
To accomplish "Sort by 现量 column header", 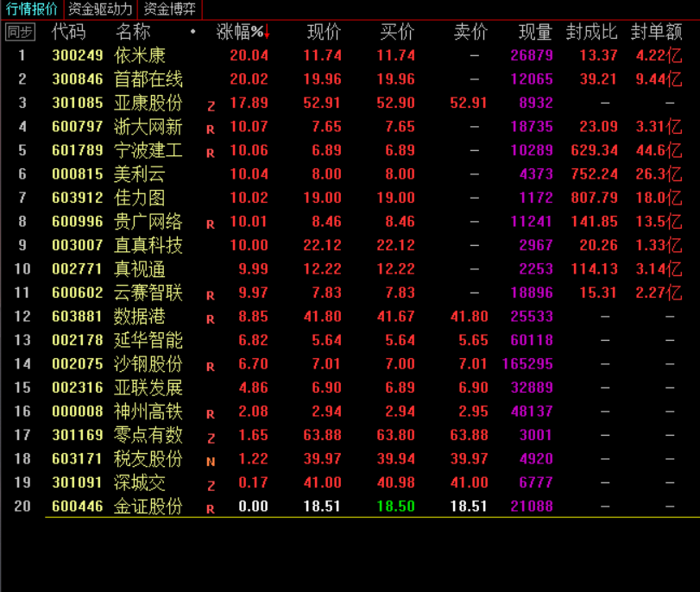I will 536,32.
